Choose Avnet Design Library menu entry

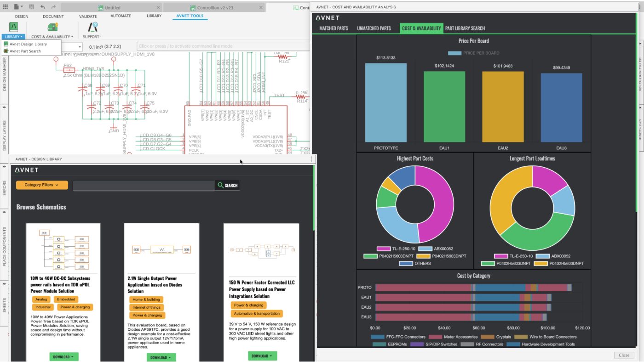click(x=28, y=44)
